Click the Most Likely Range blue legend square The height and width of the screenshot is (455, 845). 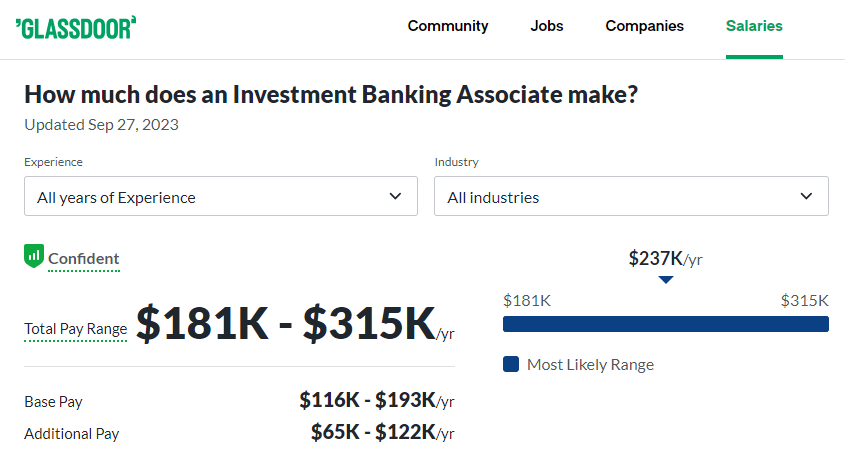coord(511,364)
